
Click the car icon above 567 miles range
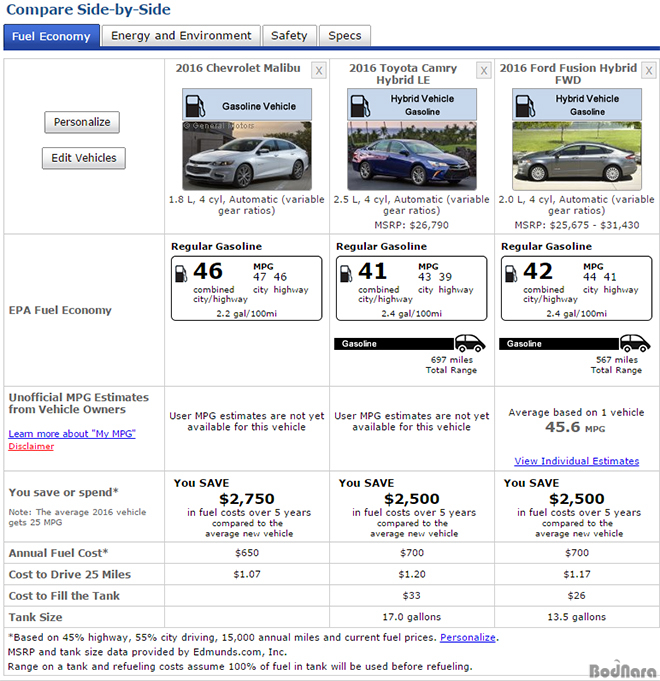[x=635, y=343]
